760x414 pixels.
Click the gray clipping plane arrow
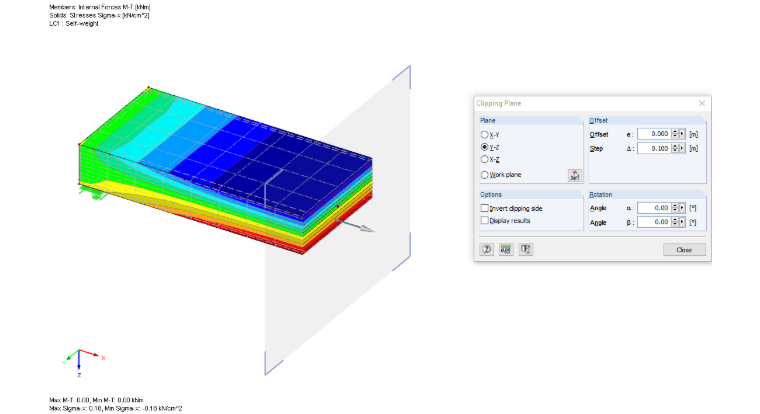coord(355,225)
